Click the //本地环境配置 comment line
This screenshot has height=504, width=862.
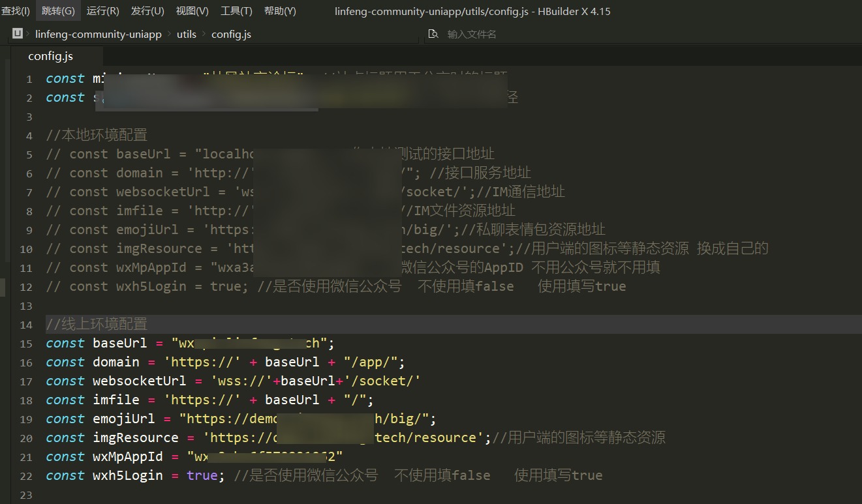tap(97, 135)
